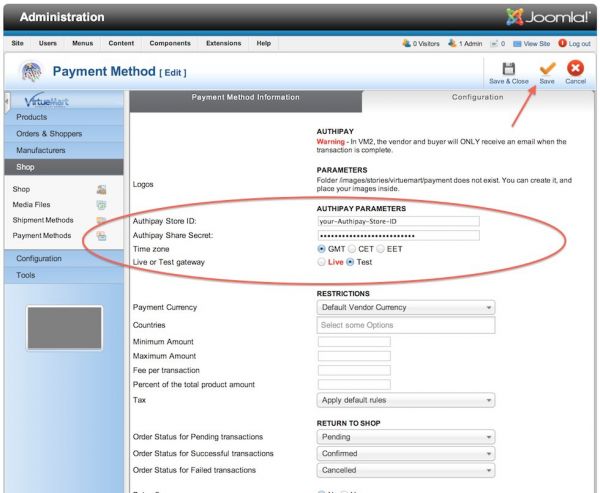600x493 pixels.
Task: Open Order Status for Failed transactions dropdown
Action: click(406, 470)
